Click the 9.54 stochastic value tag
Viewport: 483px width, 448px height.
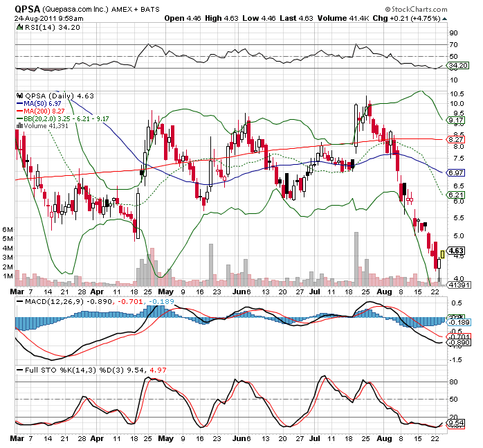tap(455, 422)
